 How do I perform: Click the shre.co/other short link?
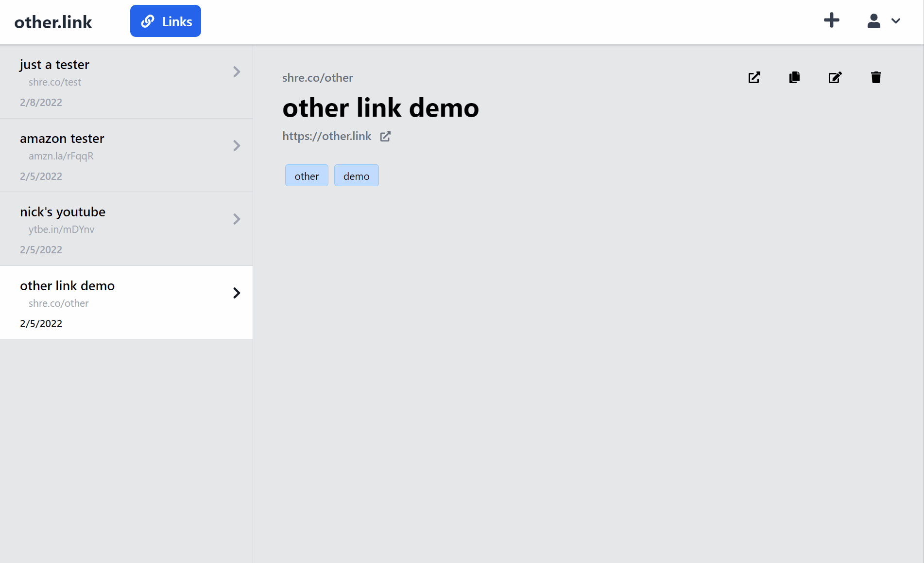tap(317, 77)
